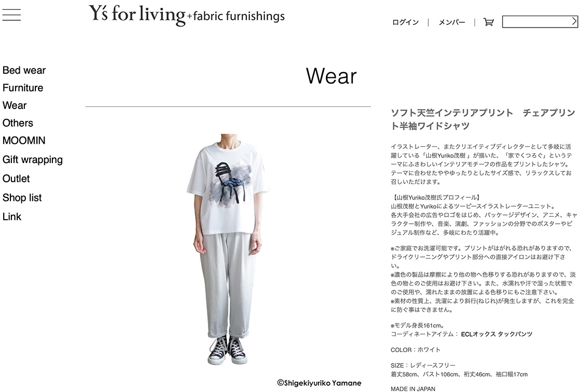This screenshot has height=392, width=582.
Task: Click inside the search input field
Action: pos(536,22)
